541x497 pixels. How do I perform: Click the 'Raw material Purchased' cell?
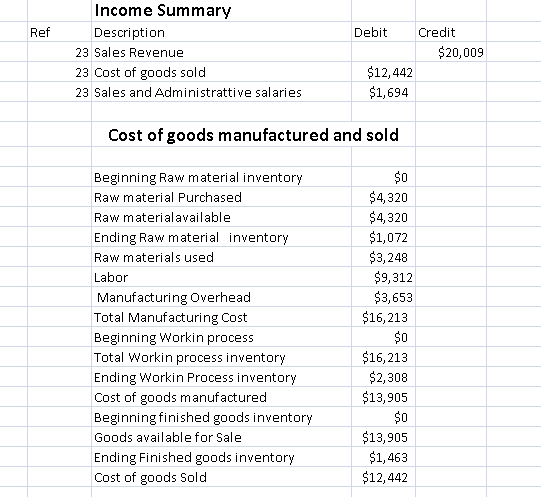coord(222,197)
